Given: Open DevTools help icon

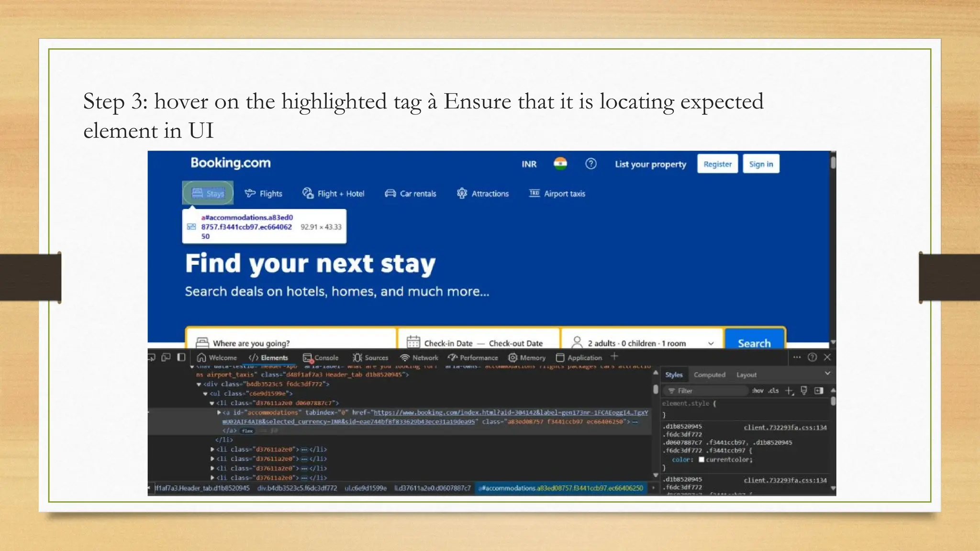Looking at the screenshot, I should click(x=812, y=357).
